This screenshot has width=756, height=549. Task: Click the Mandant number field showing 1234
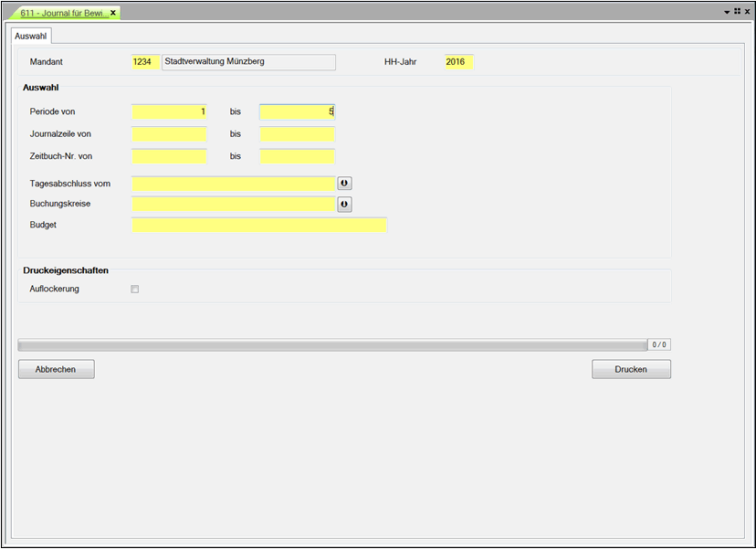tap(145, 62)
